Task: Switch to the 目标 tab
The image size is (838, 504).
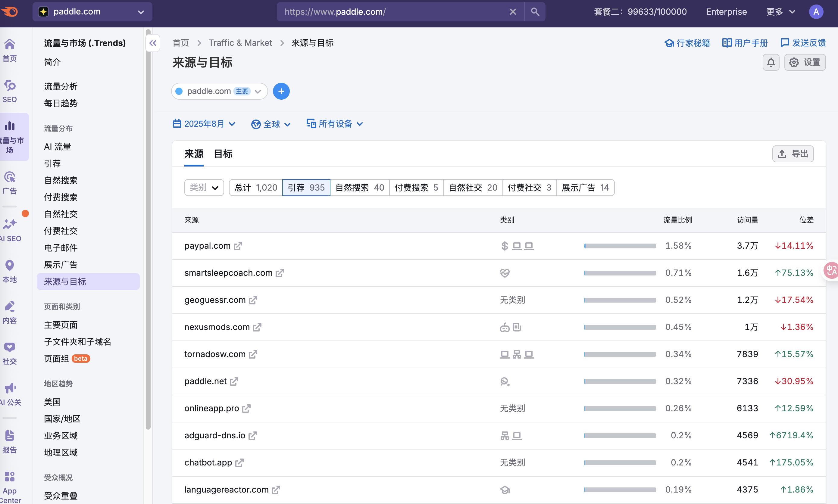Action: tap(223, 154)
